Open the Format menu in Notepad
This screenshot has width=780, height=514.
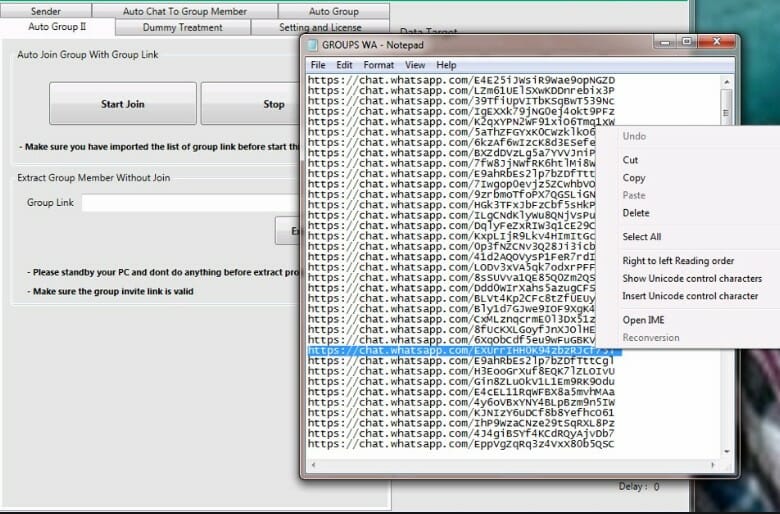379,65
